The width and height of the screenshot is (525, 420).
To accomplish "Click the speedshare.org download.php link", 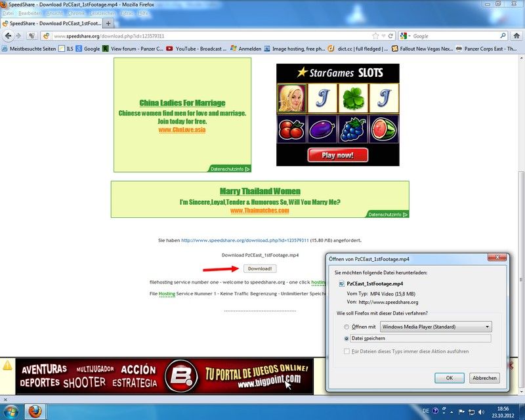I will 245,240.
